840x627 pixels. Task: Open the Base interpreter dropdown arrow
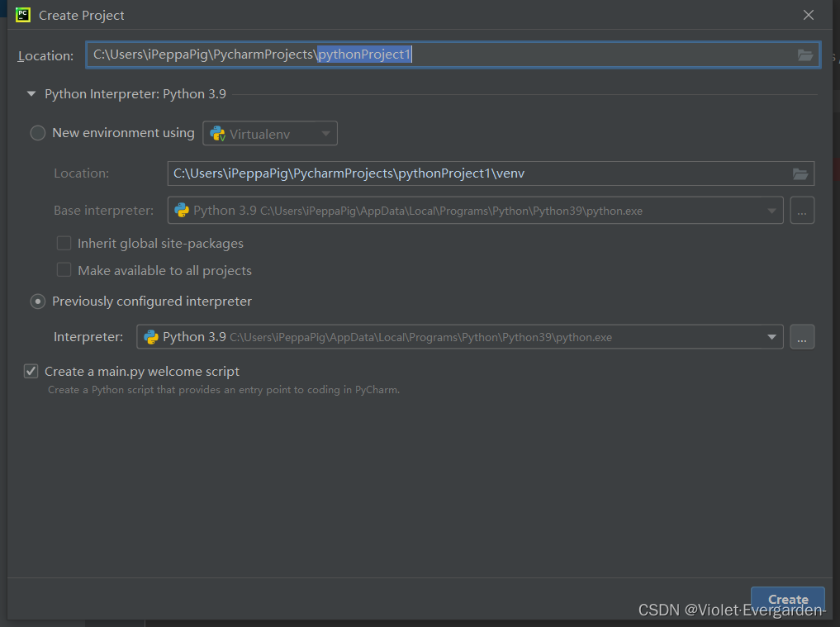[771, 211]
